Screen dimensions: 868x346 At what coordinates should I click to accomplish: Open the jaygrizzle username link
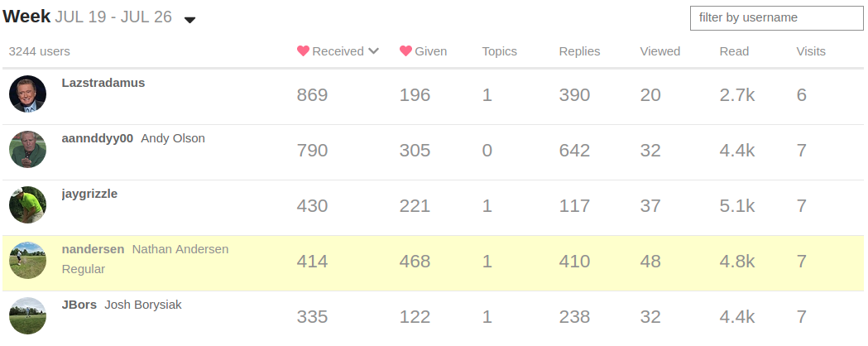pos(89,194)
